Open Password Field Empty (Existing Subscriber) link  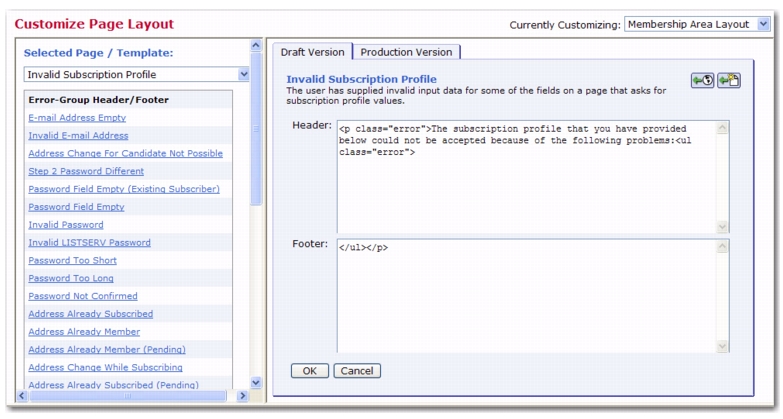(x=124, y=189)
